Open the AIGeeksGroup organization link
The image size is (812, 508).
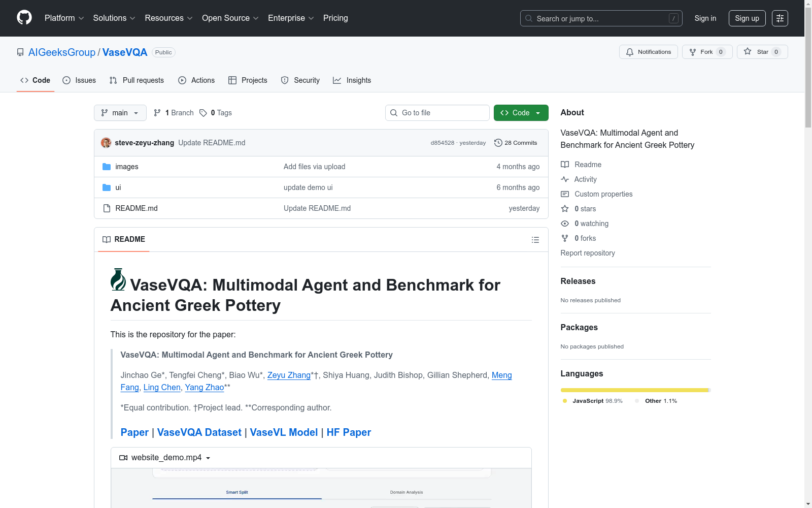[62, 52]
